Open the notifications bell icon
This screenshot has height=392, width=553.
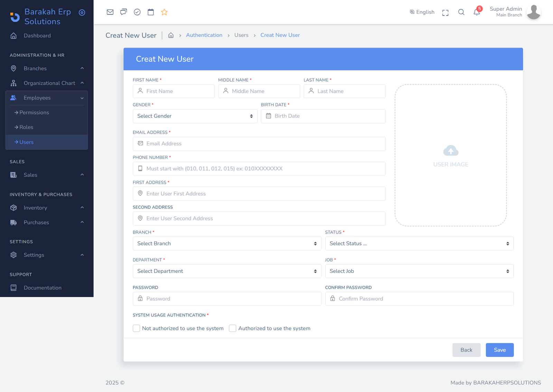(477, 12)
